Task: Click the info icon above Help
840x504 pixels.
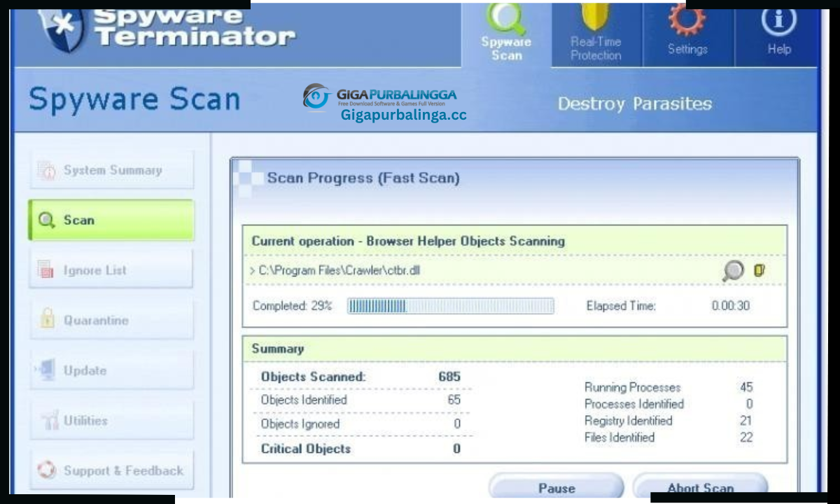Action: [x=778, y=20]
